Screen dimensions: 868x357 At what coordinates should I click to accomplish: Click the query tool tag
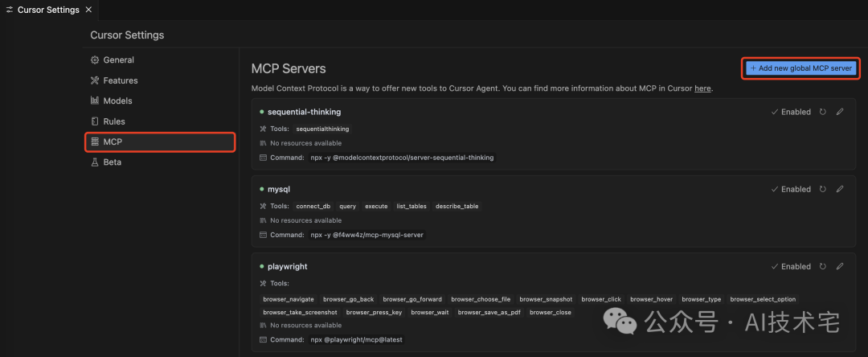pos(348,206)
